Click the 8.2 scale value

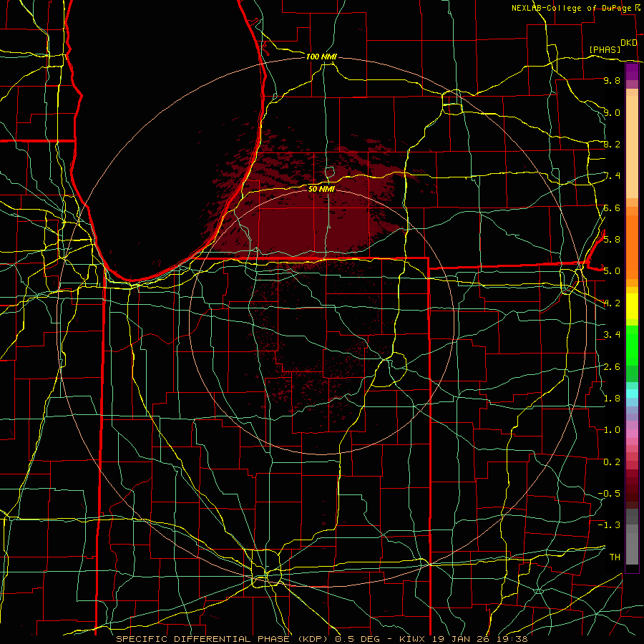pos(612,144)
